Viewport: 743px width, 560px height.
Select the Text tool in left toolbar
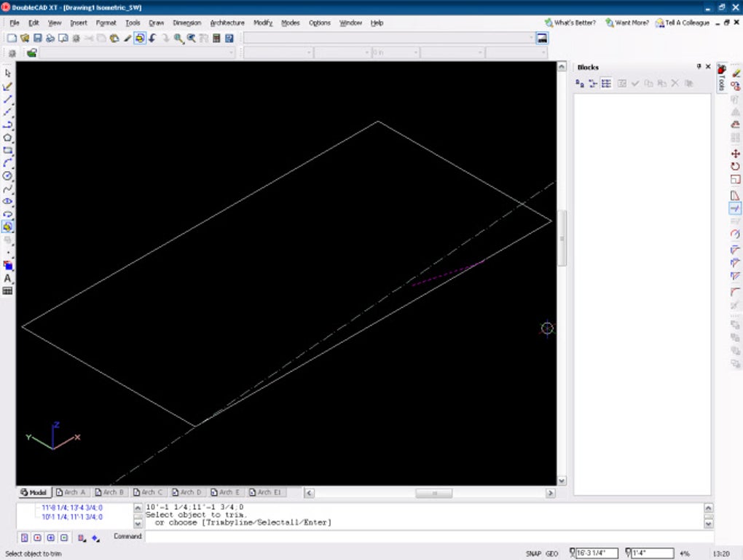7,278
